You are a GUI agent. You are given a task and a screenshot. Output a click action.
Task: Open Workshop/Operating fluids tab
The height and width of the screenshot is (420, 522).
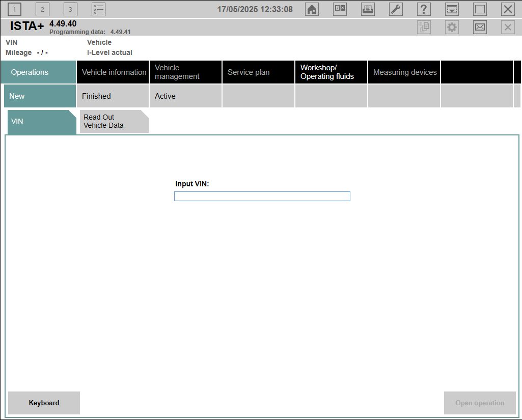coord(331,72)
